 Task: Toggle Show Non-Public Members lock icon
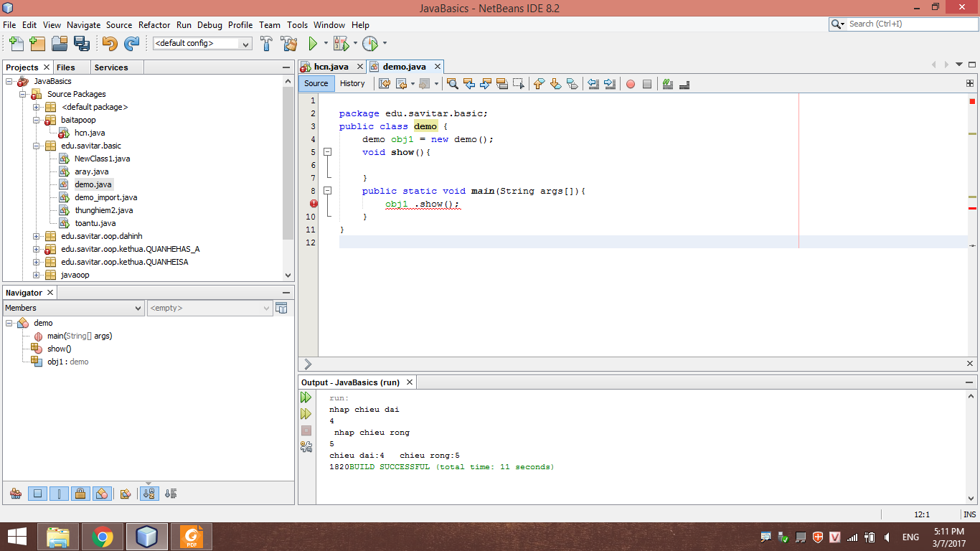[80, 494]
